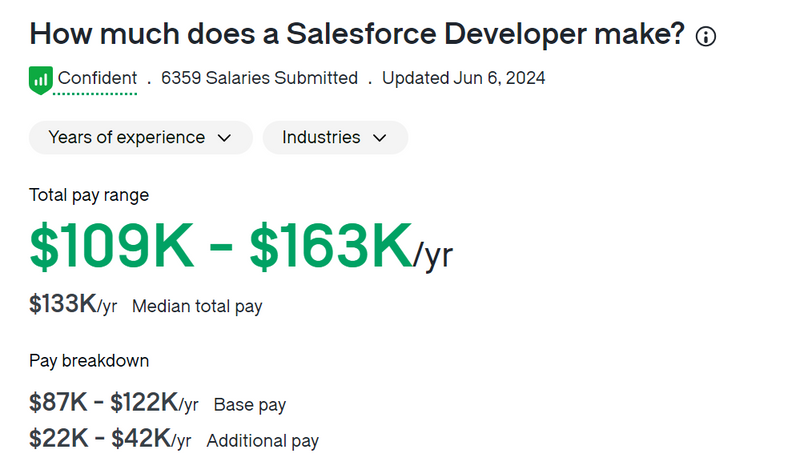Click the green Confident shield icon
Viewport: 800px width, 469px height.
[x=41, y=80]
